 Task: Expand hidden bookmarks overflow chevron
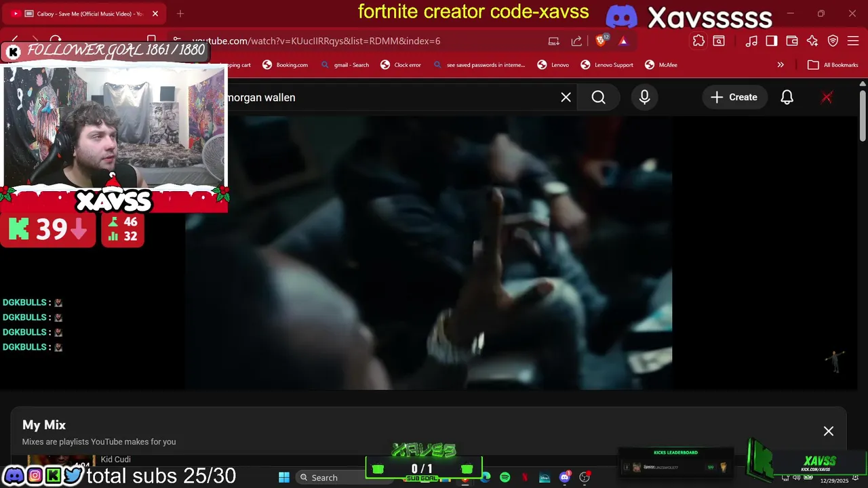click(x=781, y=65)
